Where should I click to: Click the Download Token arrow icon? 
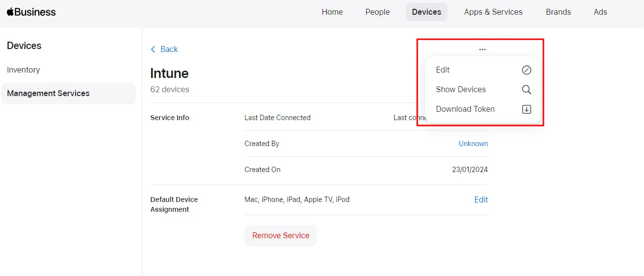tap(526, 109)
